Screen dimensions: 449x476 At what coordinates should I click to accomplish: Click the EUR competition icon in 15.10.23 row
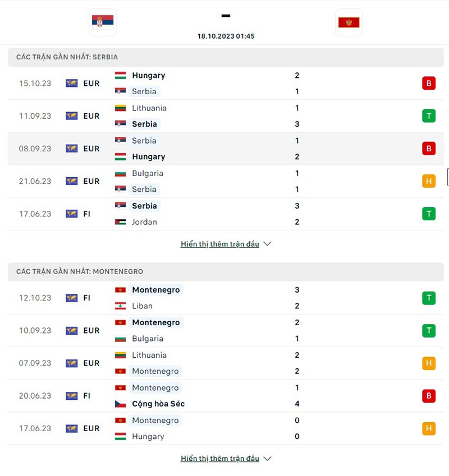coord(72,83)
